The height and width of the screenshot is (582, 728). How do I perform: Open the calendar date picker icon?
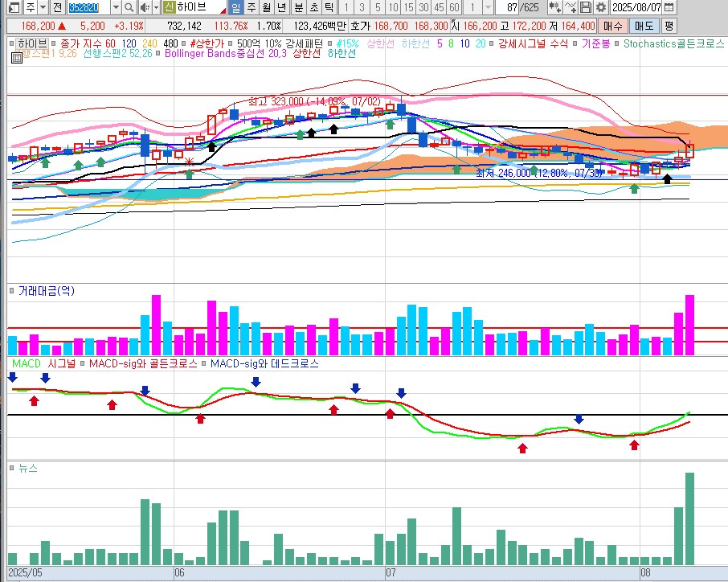point(669,7)
